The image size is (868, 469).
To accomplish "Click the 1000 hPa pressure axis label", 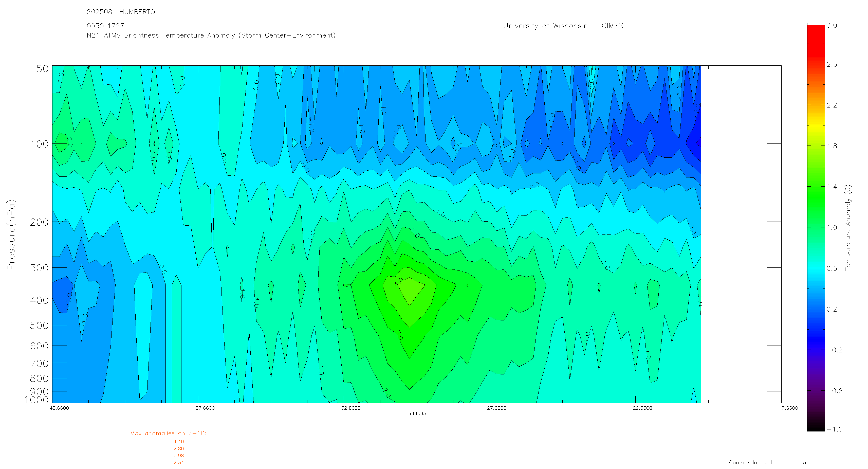I will click(x=36, y=400).
